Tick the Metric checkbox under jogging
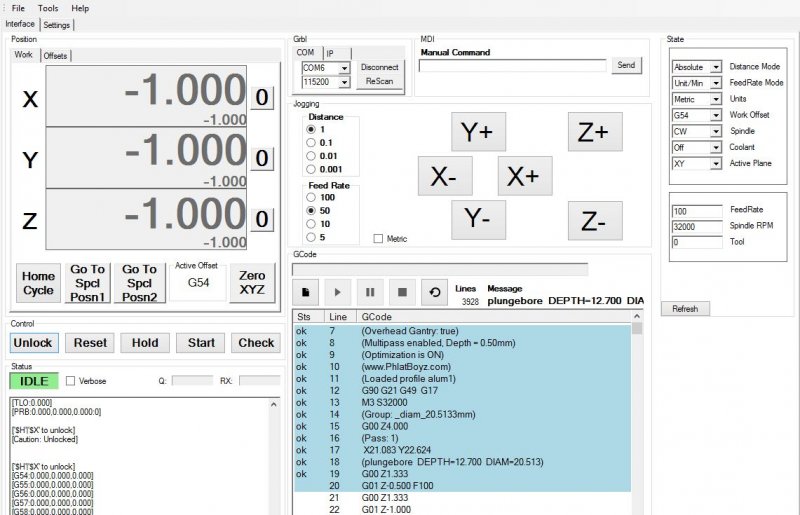This screenshot has width=800, height=515. pyautogui.click(x=378, y=239)
